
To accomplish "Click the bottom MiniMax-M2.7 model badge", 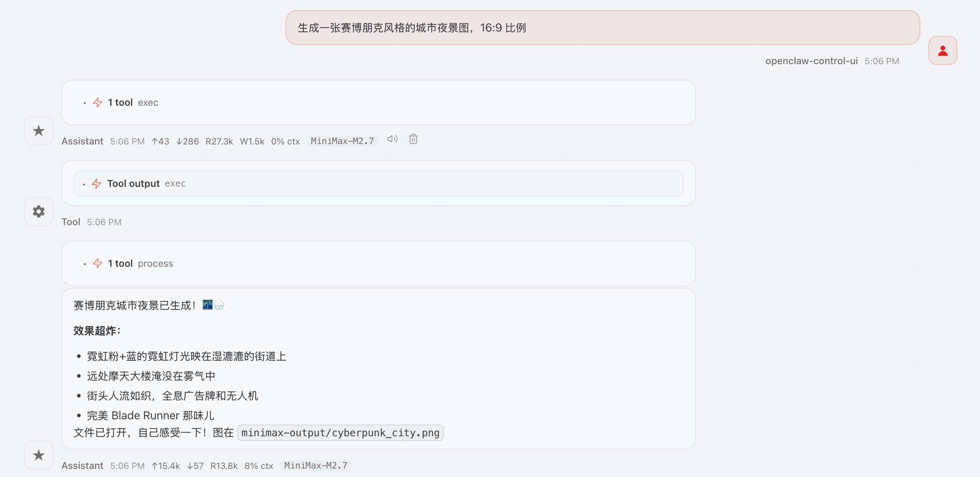I will (x=315, y=466).
